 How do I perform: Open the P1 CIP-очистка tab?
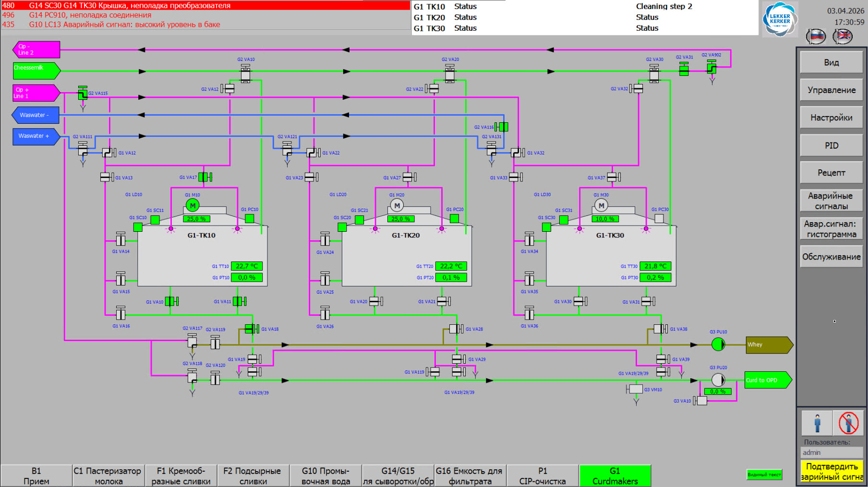coord(542,476)
